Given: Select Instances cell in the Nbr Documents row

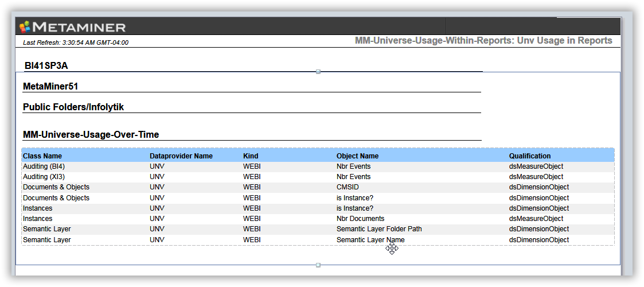Looking at the screenshot, I should [x=38, y=219].
